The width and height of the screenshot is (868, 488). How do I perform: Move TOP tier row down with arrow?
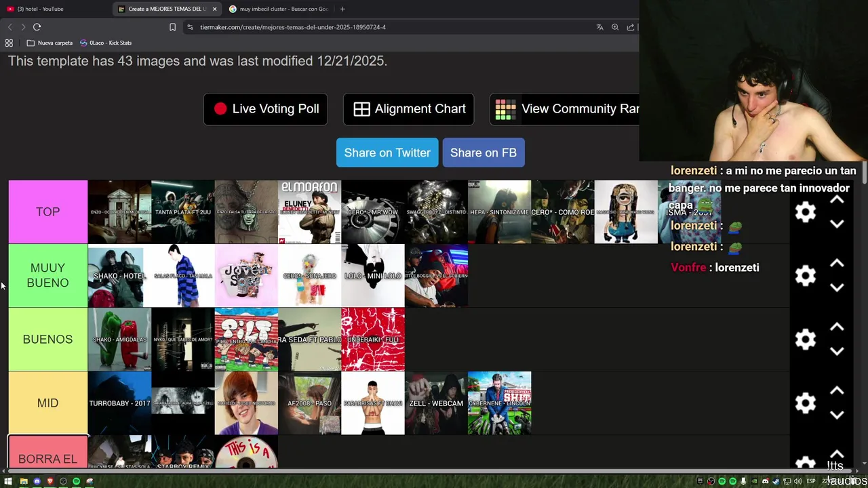[837, 224]
